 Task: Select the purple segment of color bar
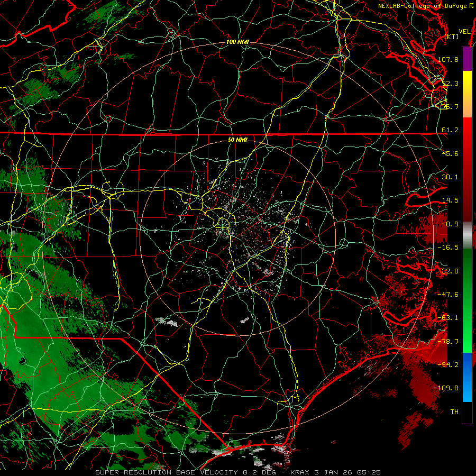click(x=467, y=59)
